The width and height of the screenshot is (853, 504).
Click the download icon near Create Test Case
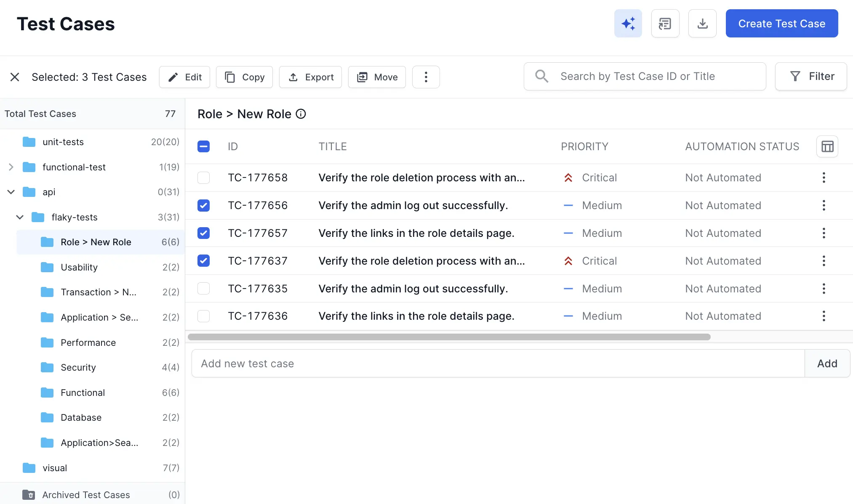pos(702,23)
